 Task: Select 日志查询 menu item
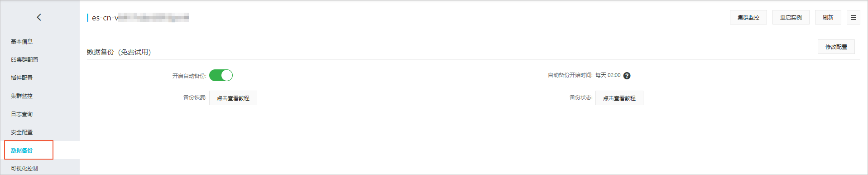pyautogui.click(x=22, y=114)
